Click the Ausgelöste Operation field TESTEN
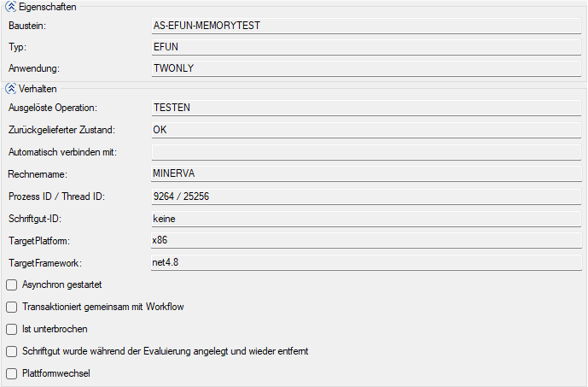The height and width of the screenshot is (387, 588). pos(367,108)
